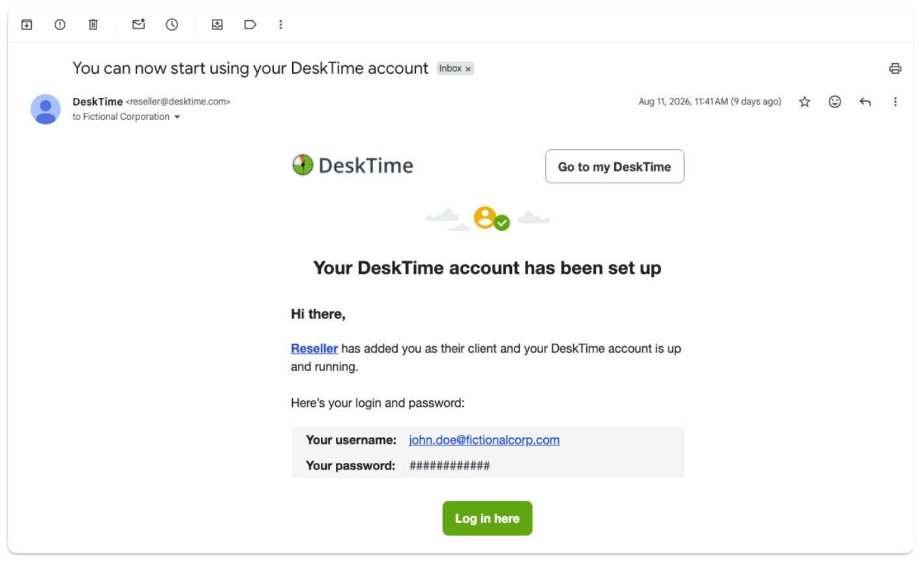Print the email with printer icon
This screenshot has height=562, width=924.
(895, 68)
